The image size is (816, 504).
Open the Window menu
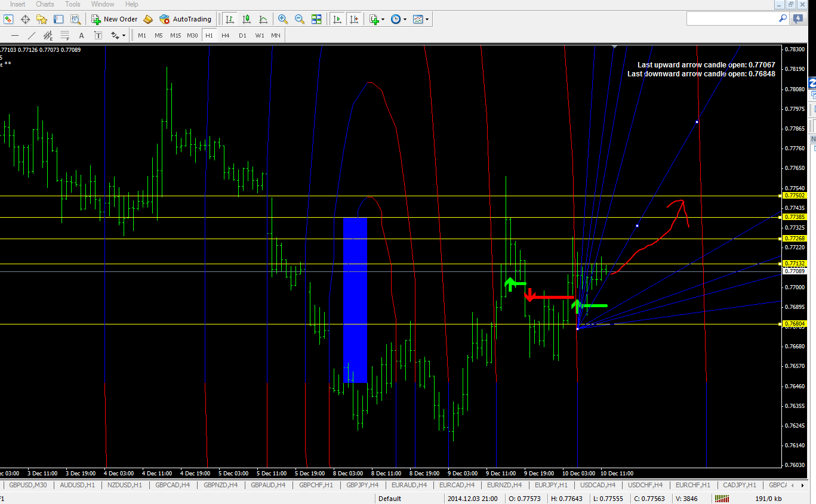103,4
